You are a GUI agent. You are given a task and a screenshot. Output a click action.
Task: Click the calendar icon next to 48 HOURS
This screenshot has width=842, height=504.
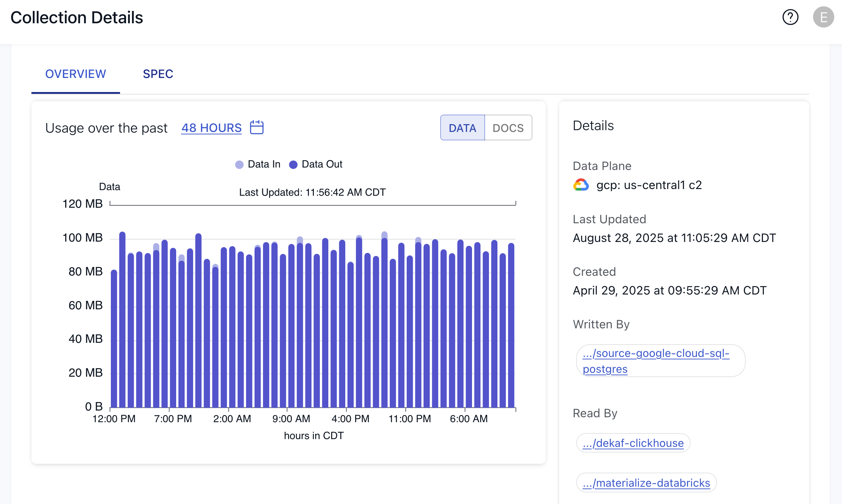(257, 127)
